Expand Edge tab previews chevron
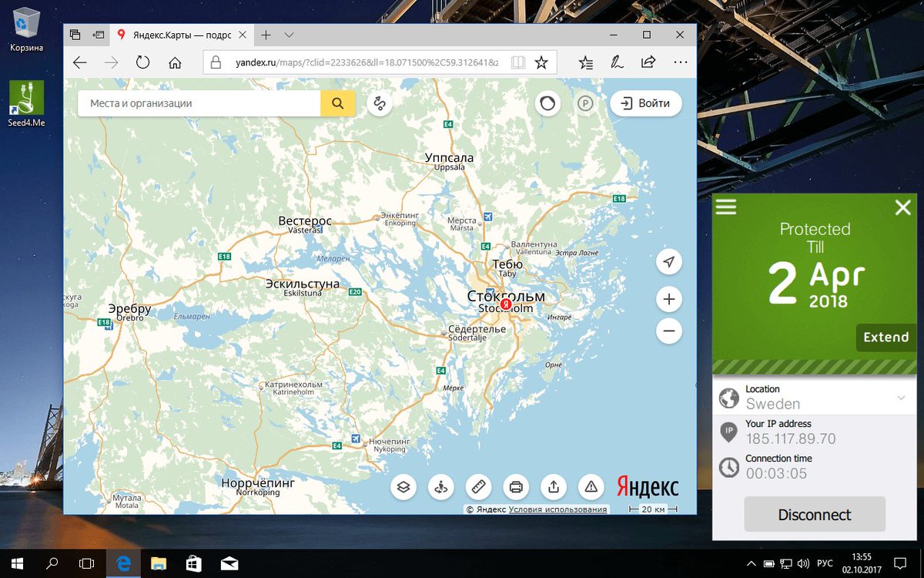This screenshot has width=924, height=578. point(289,35)
